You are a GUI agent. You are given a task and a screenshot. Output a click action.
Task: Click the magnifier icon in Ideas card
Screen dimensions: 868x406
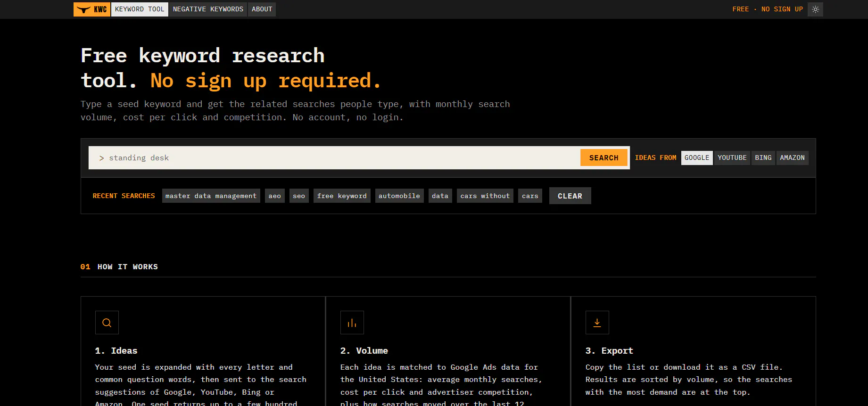click(107, 323)
